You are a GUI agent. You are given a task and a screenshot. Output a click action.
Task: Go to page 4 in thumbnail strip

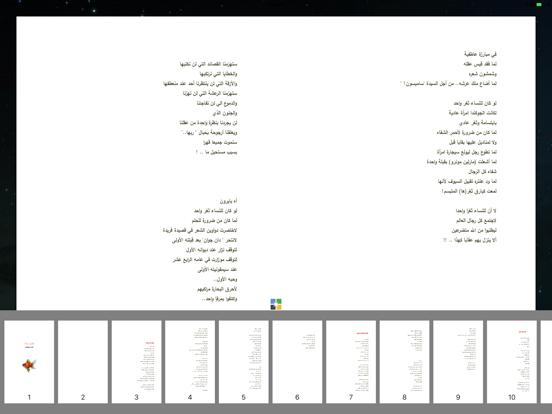(190, 362)
